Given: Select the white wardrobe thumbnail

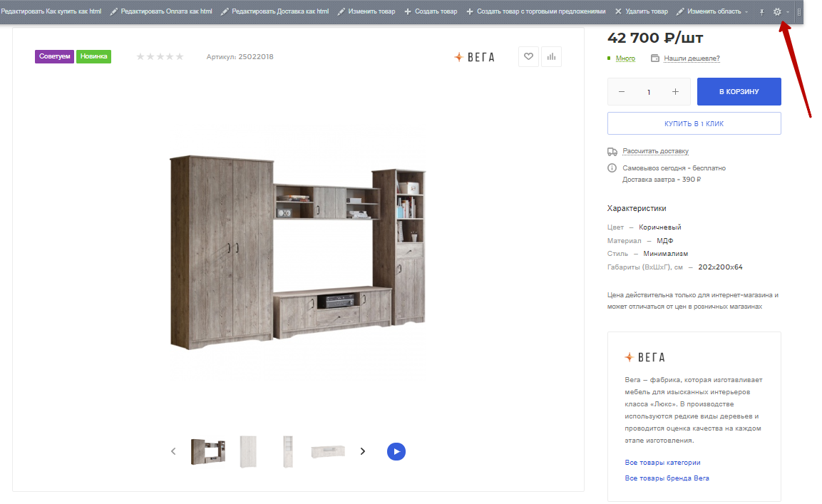Looking at the screenshot, I should 249,451.
